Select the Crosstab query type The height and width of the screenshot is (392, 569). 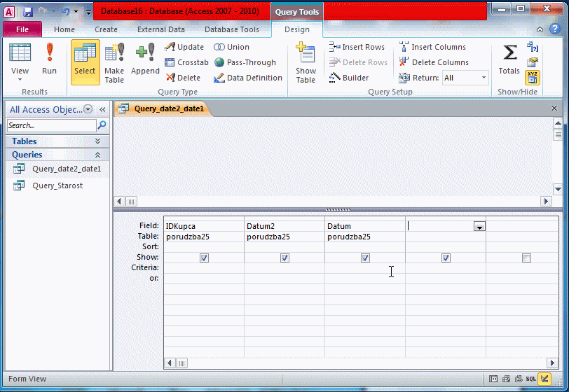coord(186,62)
